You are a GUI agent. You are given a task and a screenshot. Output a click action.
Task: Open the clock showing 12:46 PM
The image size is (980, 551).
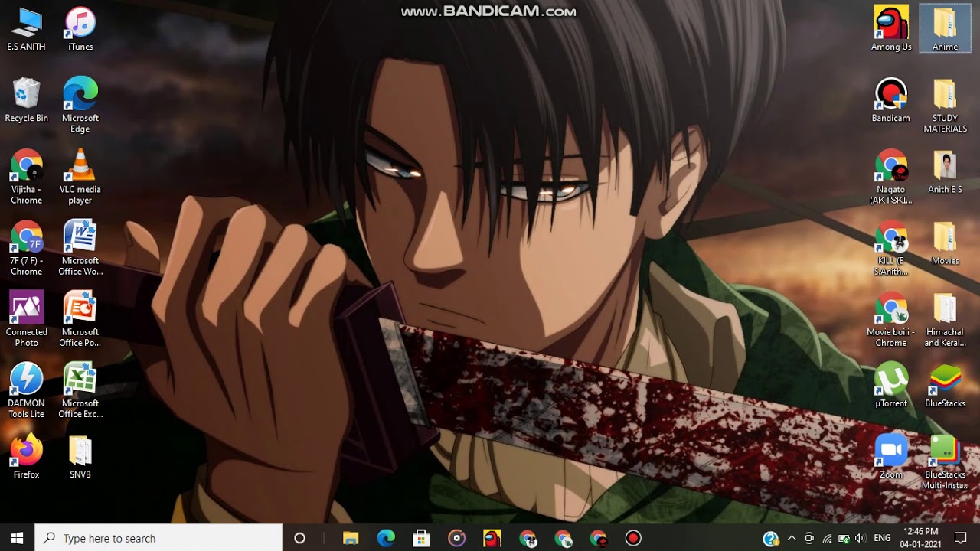pyautogui.click(x=920, y=538)
